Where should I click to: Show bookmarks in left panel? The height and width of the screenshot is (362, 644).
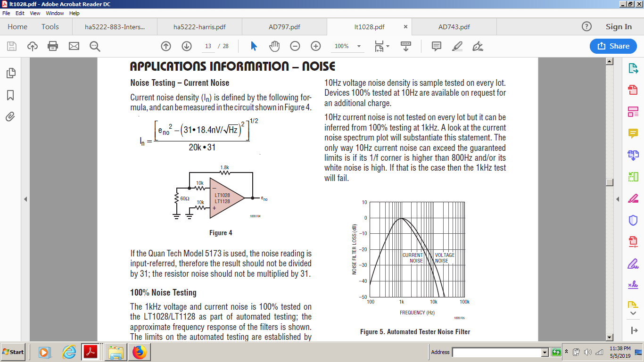pyautogui.click(x=10, y=95)
